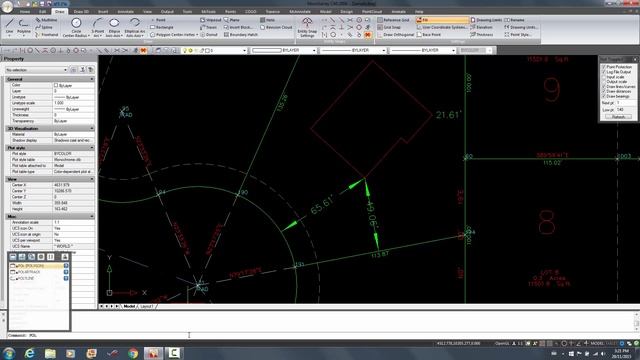This screenshot has width=640, height=360.
Task: Collapse the View property section
Action: click(92, 179)
